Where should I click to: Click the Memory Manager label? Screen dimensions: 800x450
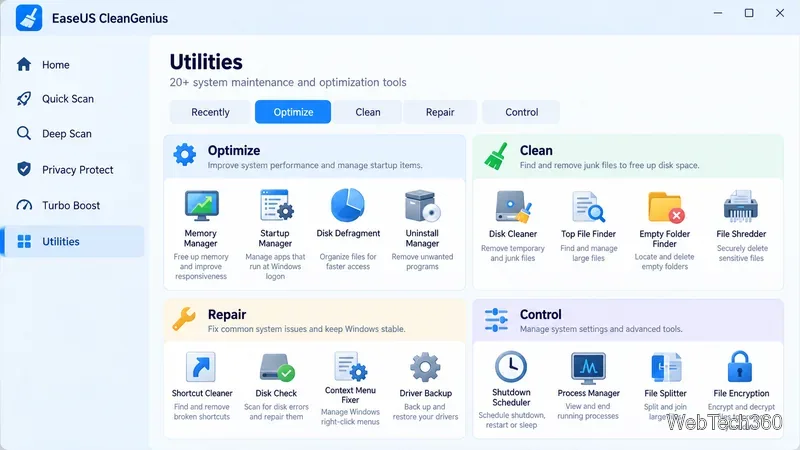click(201, 238)
